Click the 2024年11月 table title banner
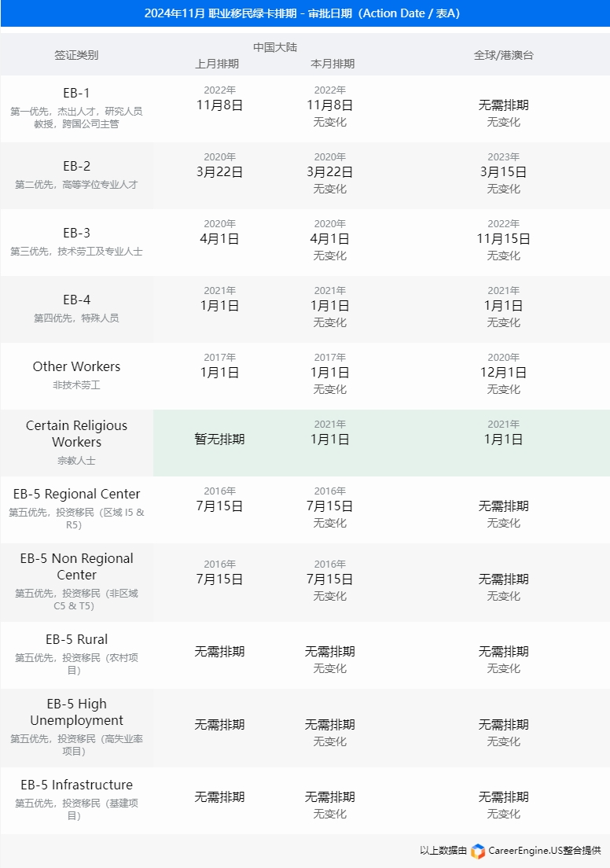Image resolution: width=610 pixels, height=868 pixels. click(x=305, y=14)
